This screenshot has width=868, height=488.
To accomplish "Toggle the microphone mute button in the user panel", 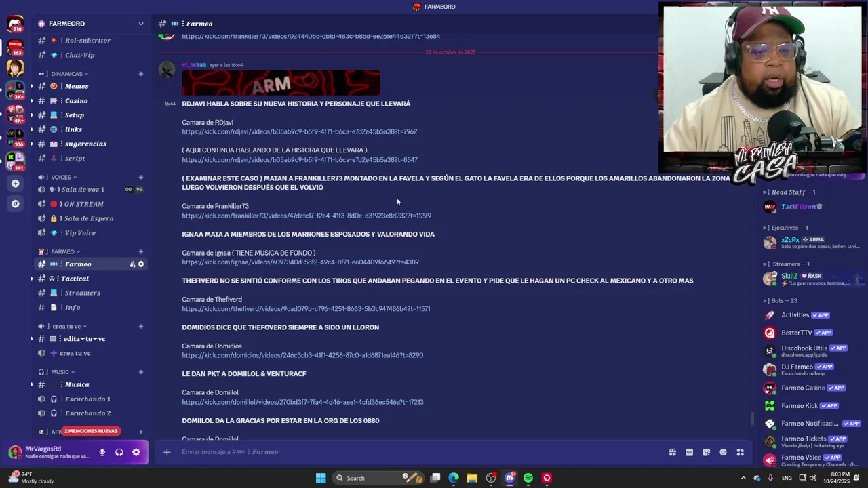I will coord(102,452).
